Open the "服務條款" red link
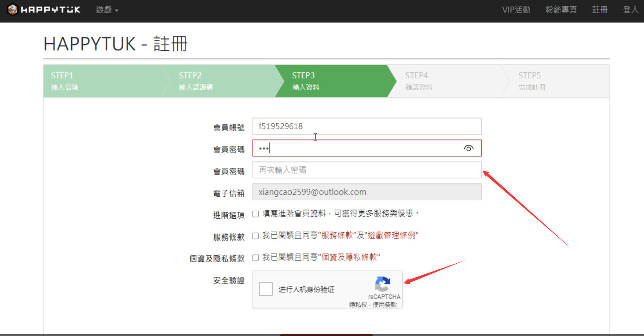Viewport: 644px width, 336px height. click(337, 235)
